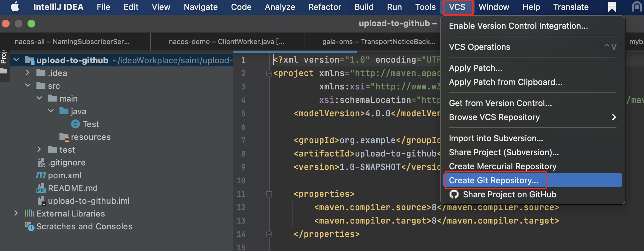Expand the test folder
The height and width of the screenshot is (251, 644).
pos(39,149)
